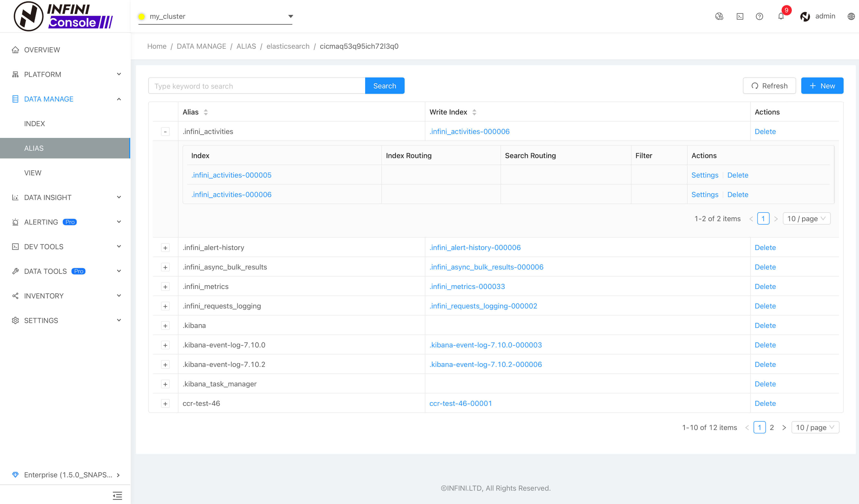This screenshot has width=859, height=504.
Task: Open Settings for .infini_activities-000005 index
Action: click(x=705, y=175)
